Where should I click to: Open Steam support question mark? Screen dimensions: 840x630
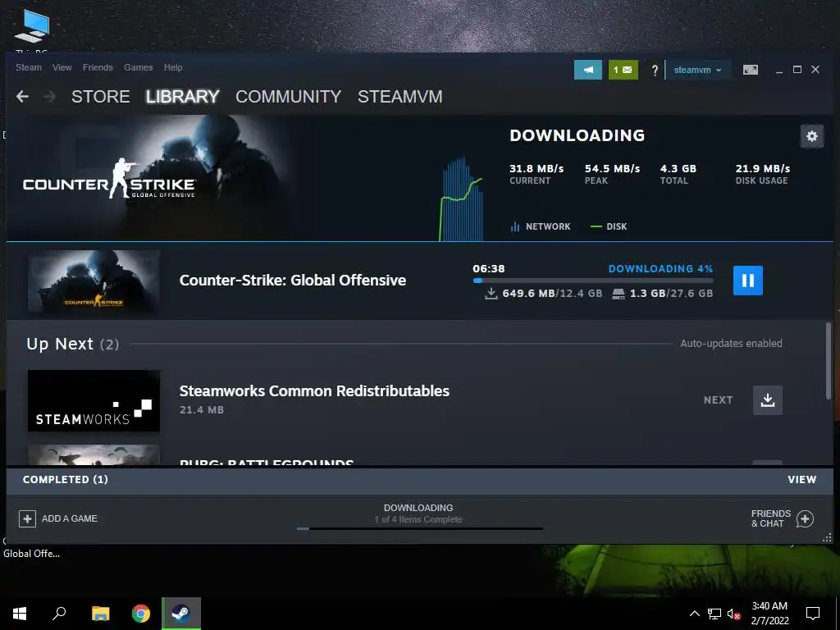(654, 71)
